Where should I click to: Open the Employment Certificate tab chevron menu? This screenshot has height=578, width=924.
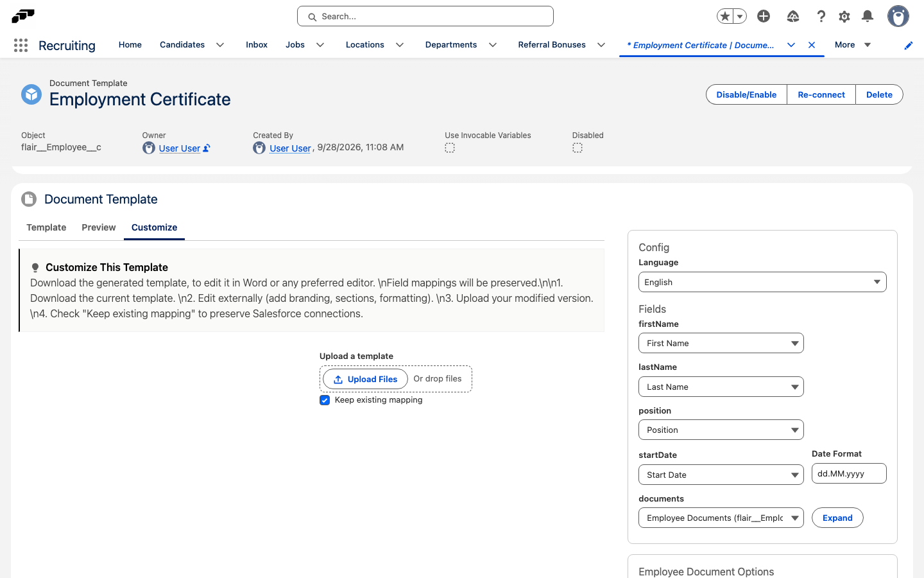click(791, 45)
